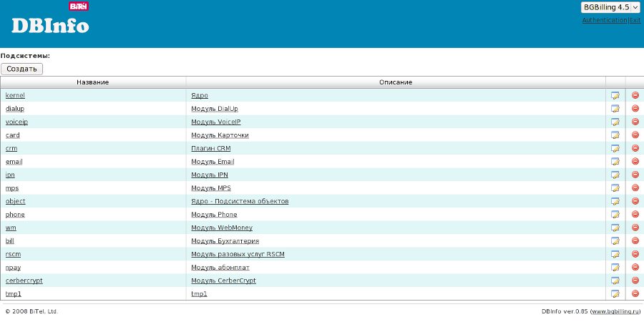Open the npay subsystem name link
Screen dimensions: 644x322
tap(13, 268)
